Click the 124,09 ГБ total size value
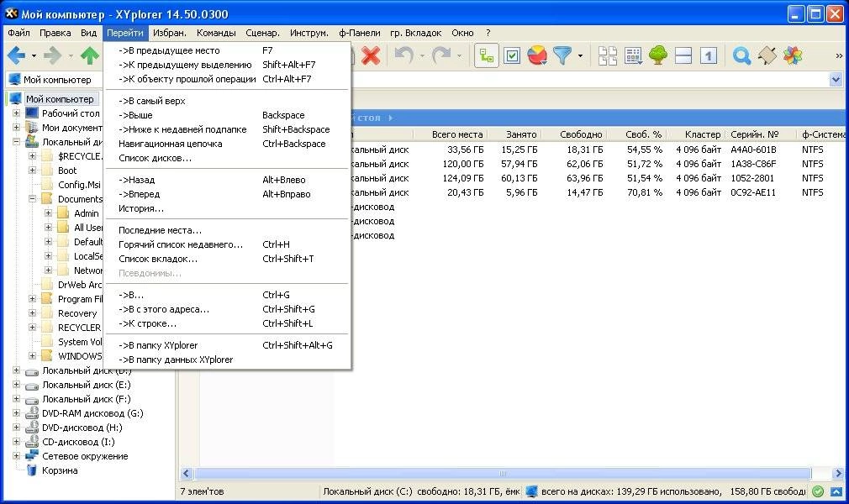849x504 pixels. coord(463,178)
